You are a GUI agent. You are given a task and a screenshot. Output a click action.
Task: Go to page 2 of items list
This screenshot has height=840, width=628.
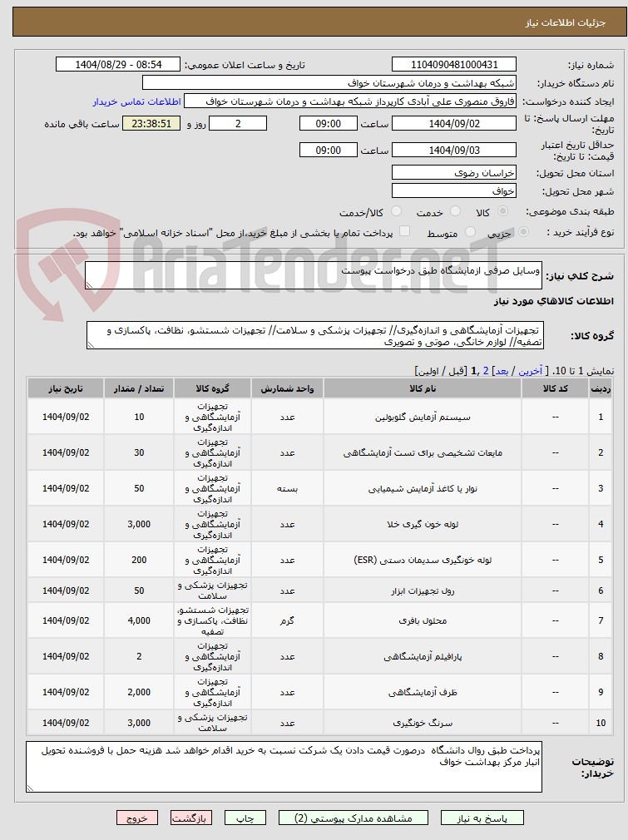pyautogui.click(x=486, y=371)
